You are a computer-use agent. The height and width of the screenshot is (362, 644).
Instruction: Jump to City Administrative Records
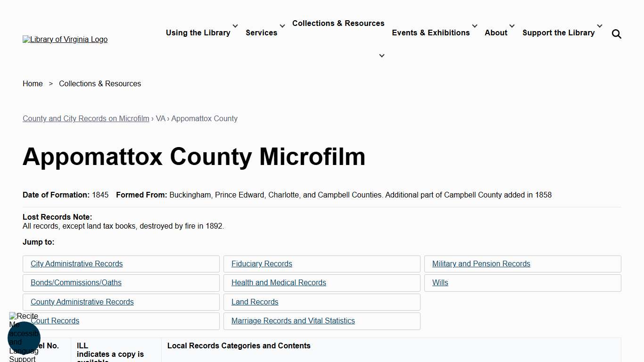[x=76, y=263]
